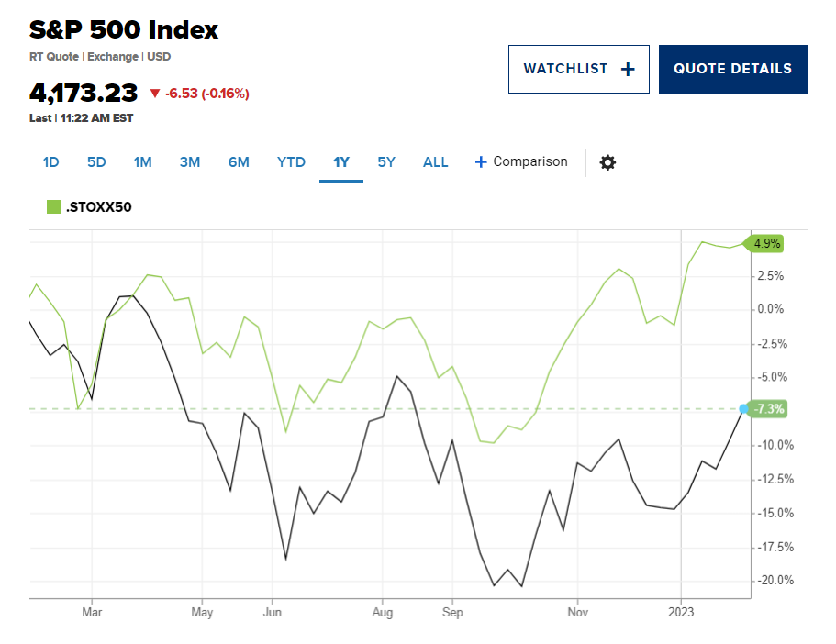The height and width of the screenshot is (644, 836).
Task: Open chart settings gear icon
Action: [607, 162]
